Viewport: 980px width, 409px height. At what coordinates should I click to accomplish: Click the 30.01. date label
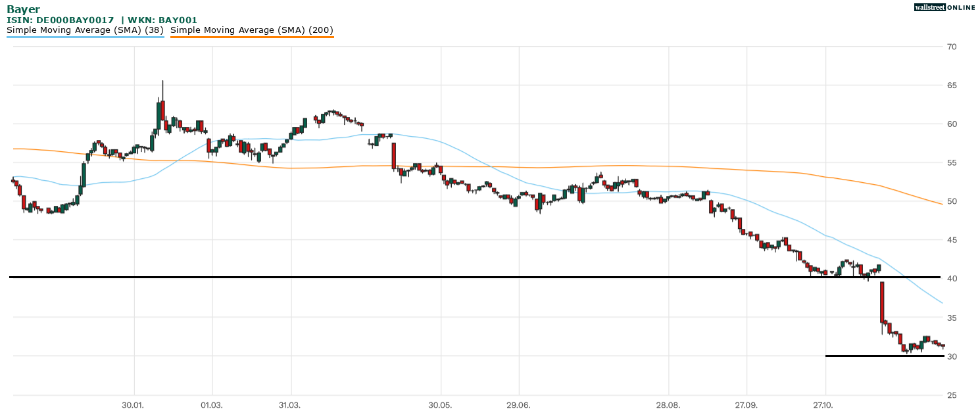pyautogui.click(x=134, y=406)
